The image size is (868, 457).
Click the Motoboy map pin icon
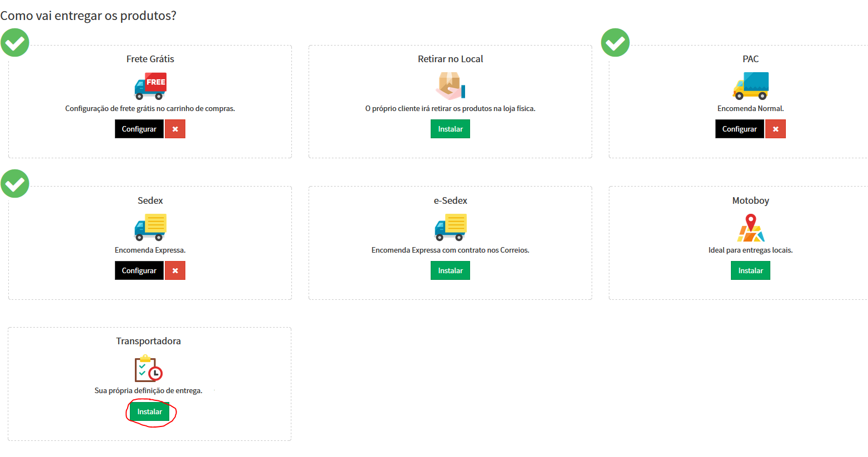[x=751, y=228]
